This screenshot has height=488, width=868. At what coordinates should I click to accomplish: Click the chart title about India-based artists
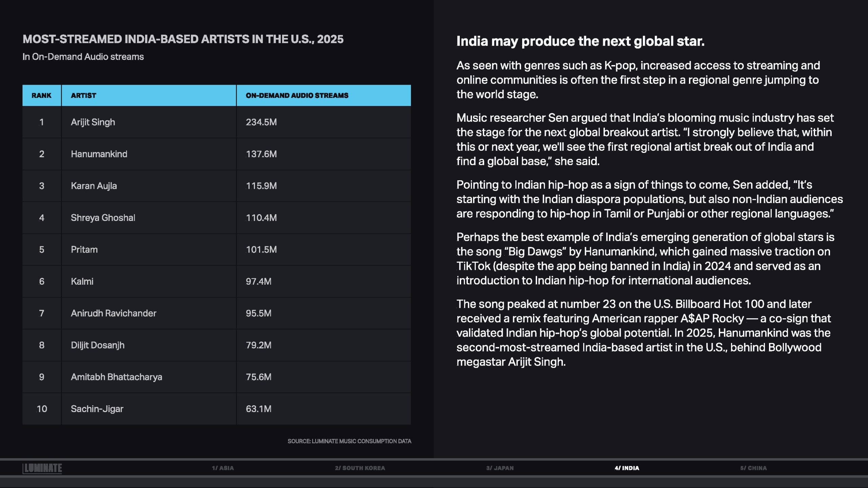[x=183, y=39]
